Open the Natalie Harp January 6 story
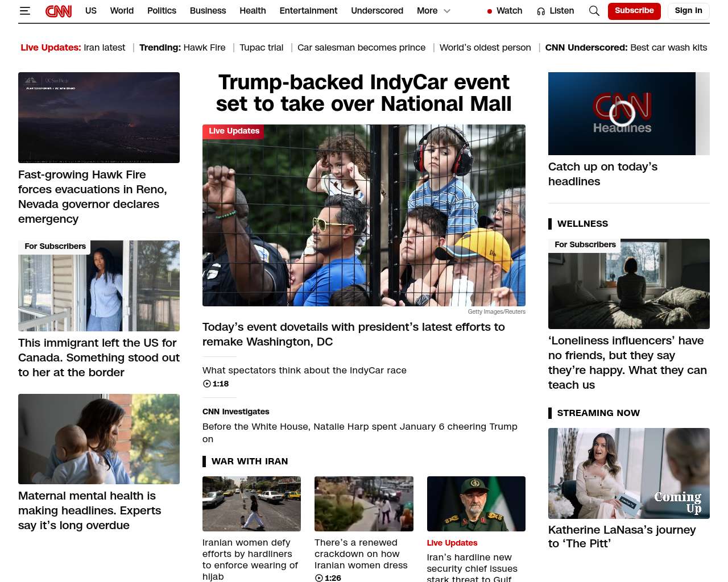 (x=360, y=433)
